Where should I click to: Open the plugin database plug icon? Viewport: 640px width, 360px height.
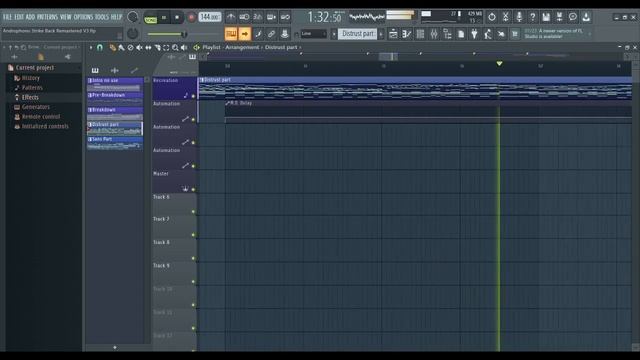474,34
